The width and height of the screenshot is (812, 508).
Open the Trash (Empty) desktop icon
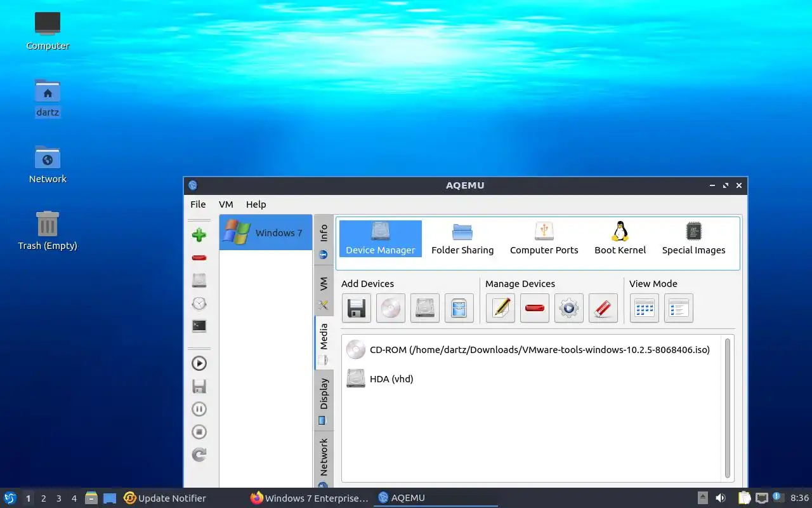click(x=48, y=231)
